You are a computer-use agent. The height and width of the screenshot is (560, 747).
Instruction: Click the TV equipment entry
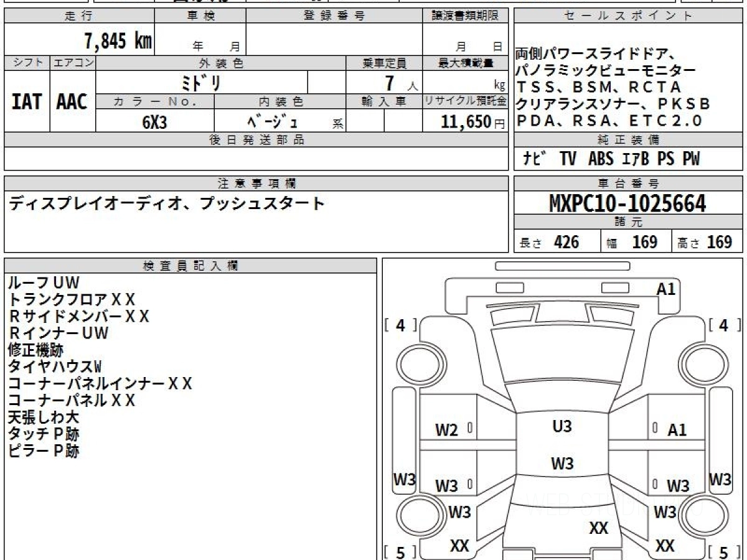pos(568,159)
